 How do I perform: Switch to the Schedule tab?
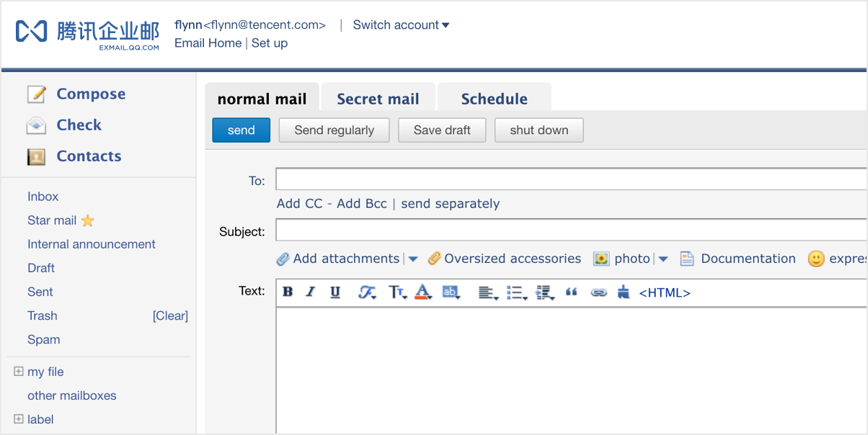coord(494,99)
